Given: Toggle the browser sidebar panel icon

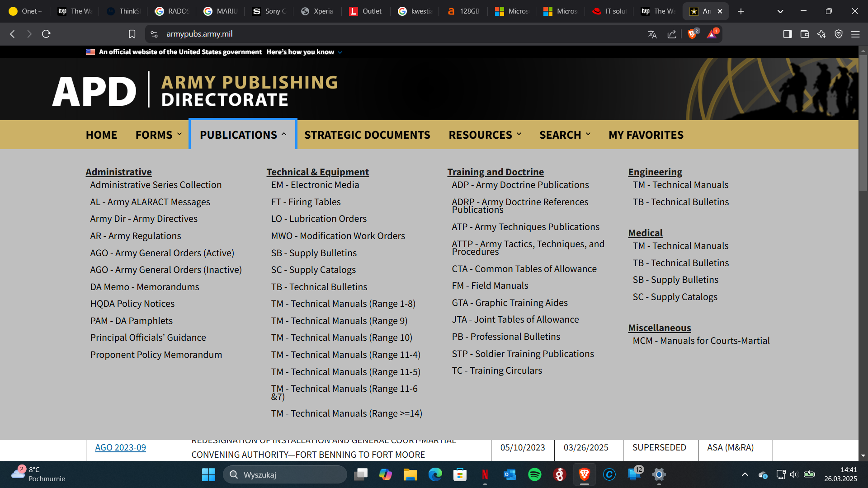Looking at the screenshot, I should (788, 34).
